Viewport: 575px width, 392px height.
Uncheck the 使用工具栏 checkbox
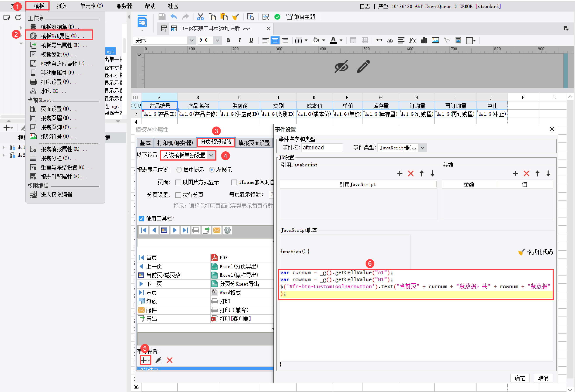(142, 219)
